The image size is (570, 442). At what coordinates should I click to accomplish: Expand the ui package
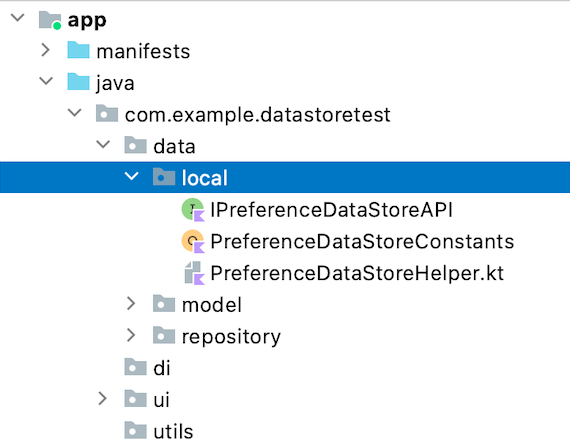[103, 399]
